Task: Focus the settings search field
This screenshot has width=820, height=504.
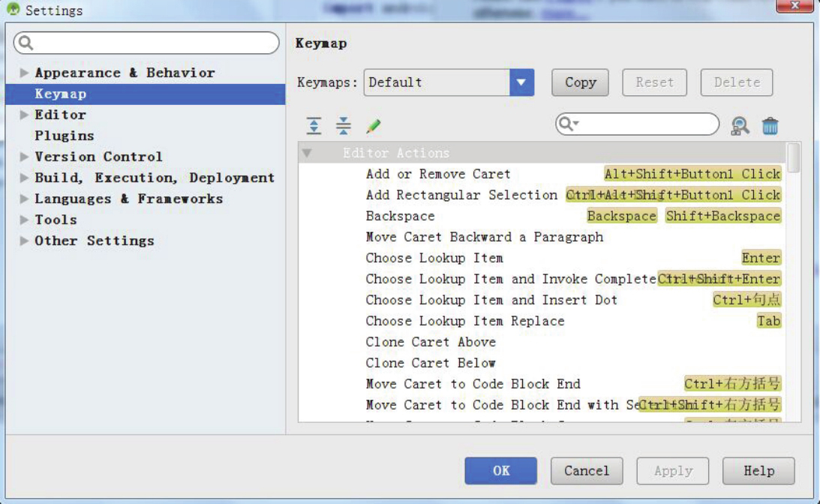Action: (x=146, y=43)
